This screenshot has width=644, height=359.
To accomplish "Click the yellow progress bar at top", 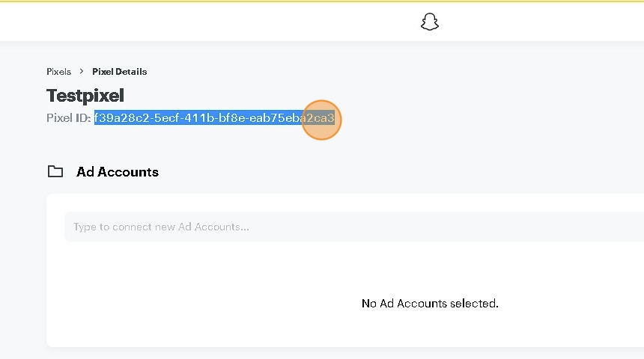I will click(x=322, y=1).
